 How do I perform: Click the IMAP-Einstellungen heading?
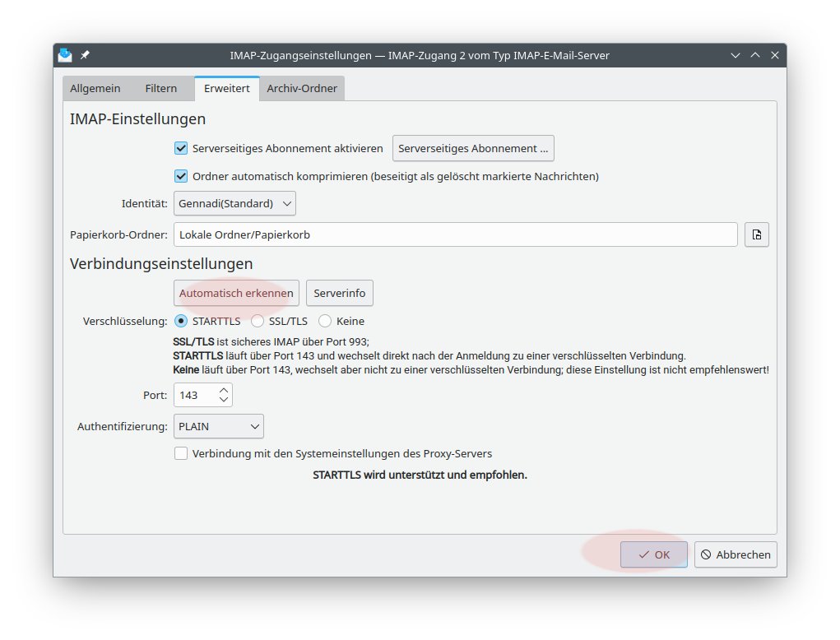[x=137, y=119]
